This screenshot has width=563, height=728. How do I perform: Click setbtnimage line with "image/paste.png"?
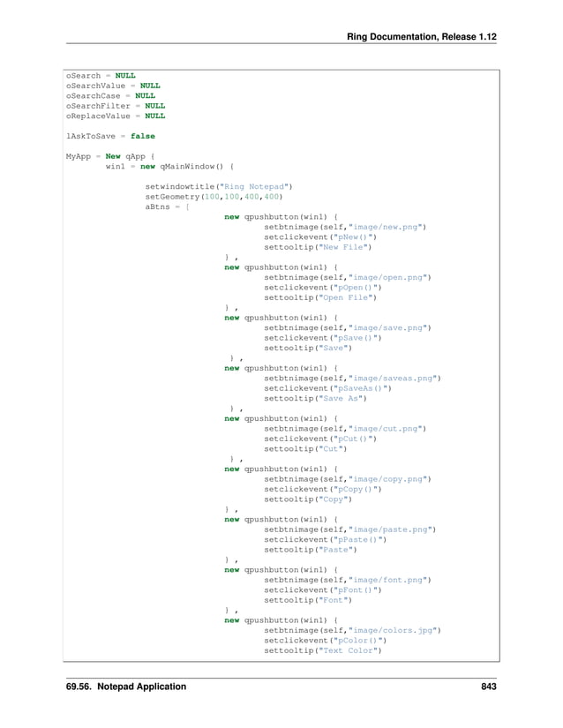point(350,529)
